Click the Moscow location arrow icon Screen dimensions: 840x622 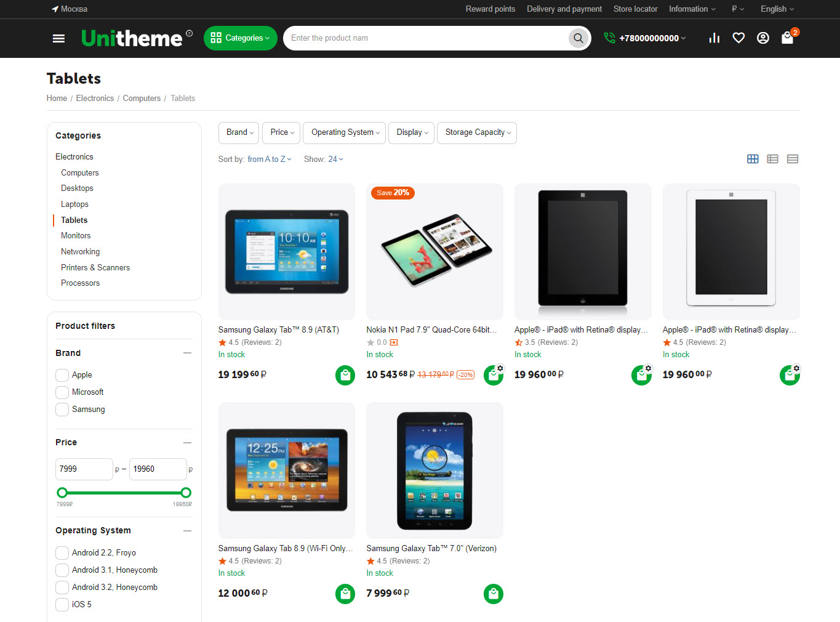pos(55,9)
